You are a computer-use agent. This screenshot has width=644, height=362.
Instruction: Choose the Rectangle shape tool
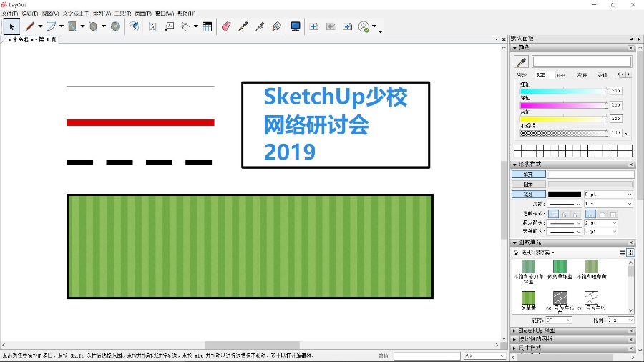[x=72, y=26]
